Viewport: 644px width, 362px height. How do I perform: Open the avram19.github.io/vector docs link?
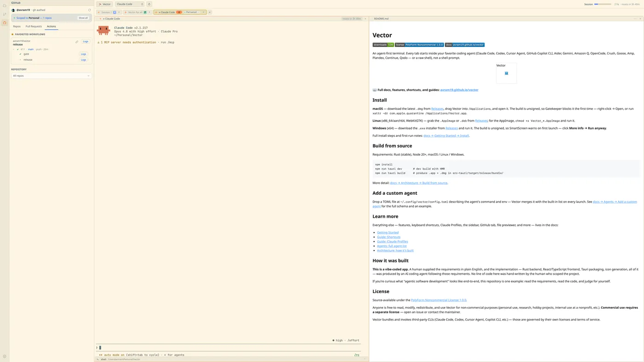pos(459,90)
